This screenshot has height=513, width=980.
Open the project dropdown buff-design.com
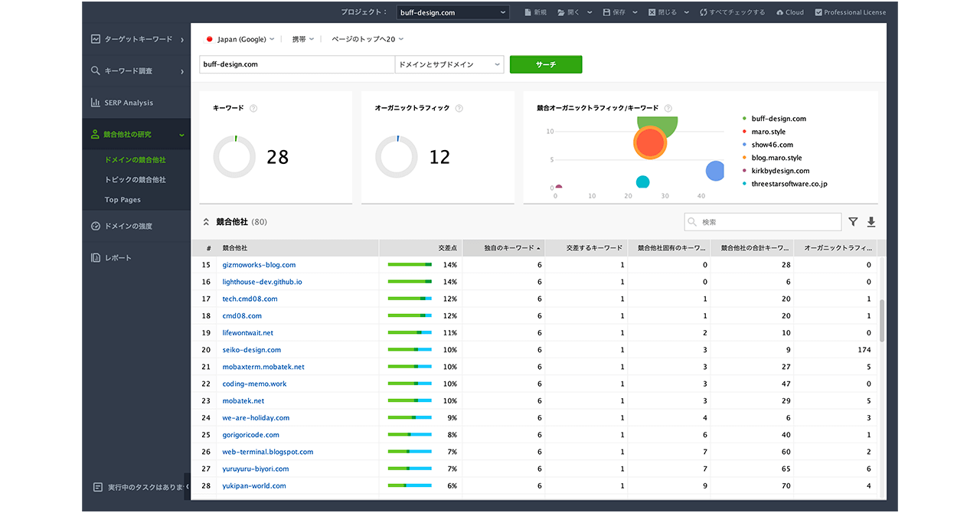point(452,12)
